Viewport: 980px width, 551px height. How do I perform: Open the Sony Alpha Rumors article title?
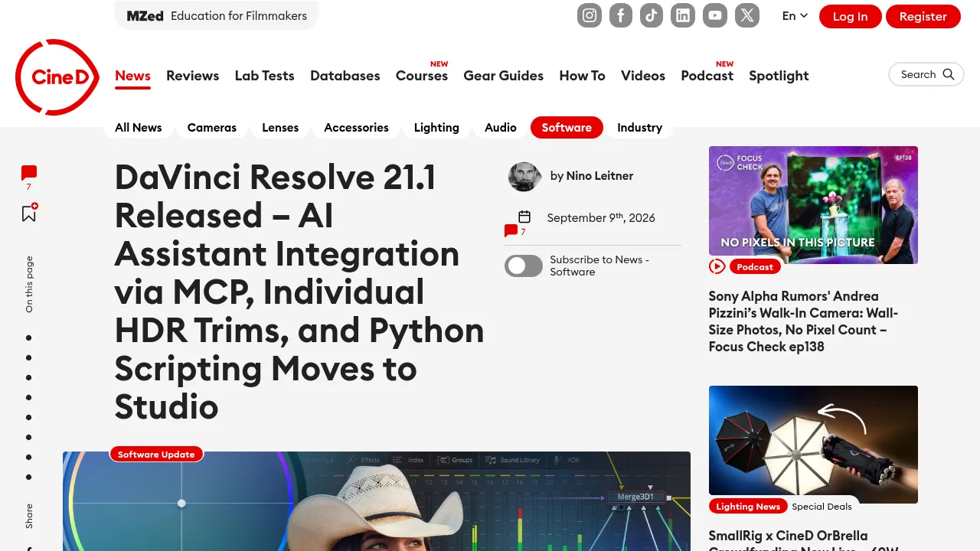point(804,321)
